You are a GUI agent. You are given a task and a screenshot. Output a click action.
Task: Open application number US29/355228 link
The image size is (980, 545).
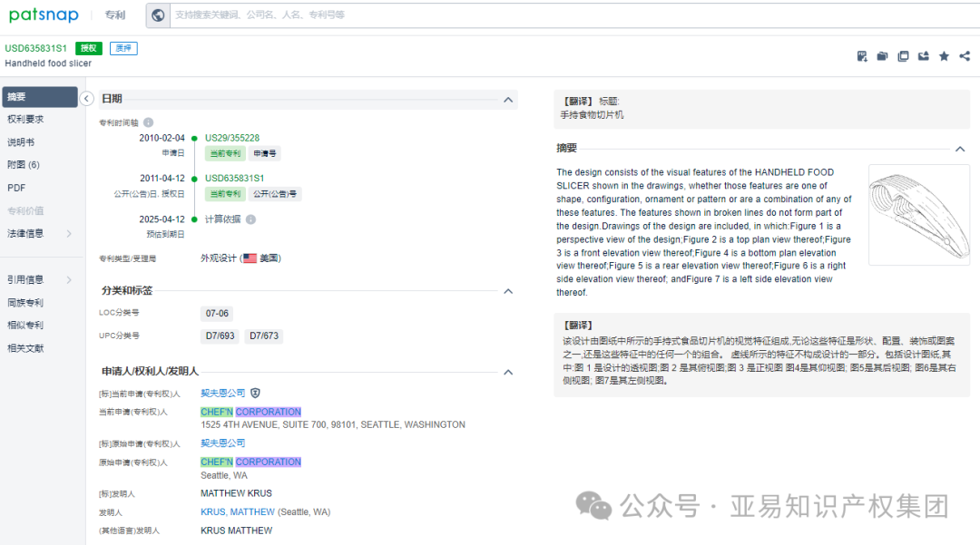232,138
